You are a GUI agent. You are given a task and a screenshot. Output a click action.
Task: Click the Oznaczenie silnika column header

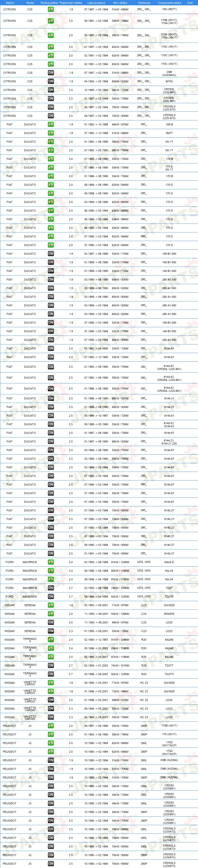169,3
